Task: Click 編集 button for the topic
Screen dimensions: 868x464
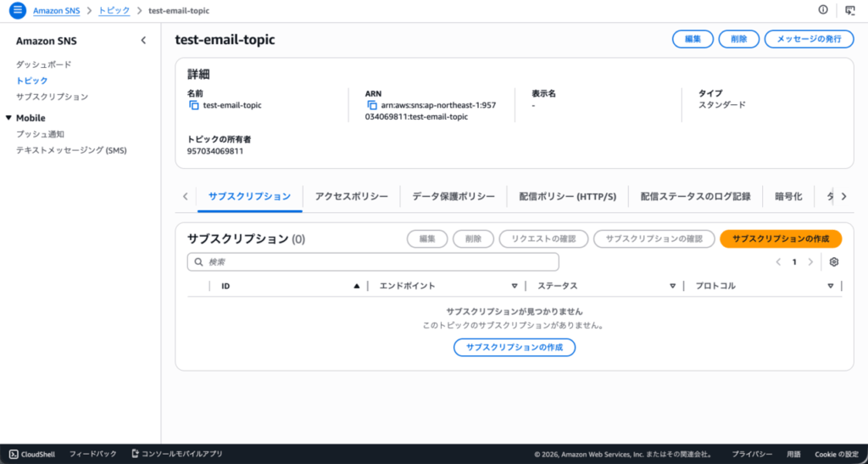Action: point(693,39)
